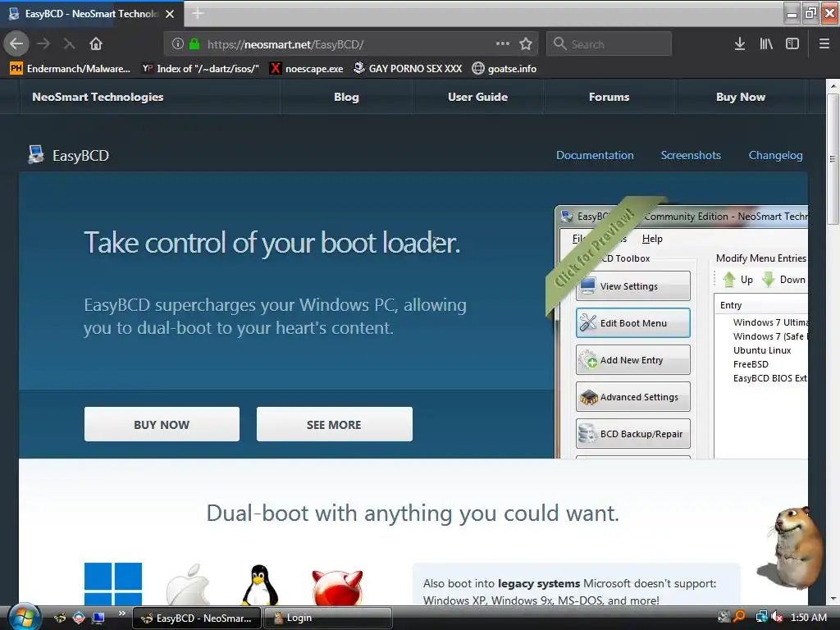Select the EasyBCD - NeoSmart Technologies tab
The width and height of the screenshot is (840, 630).
(x=92, y=14)
